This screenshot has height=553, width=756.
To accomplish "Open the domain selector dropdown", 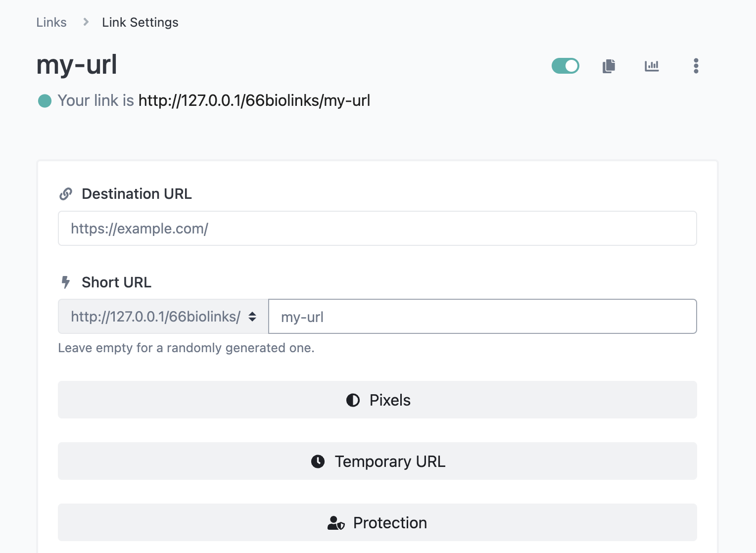I will click(162, 316).
